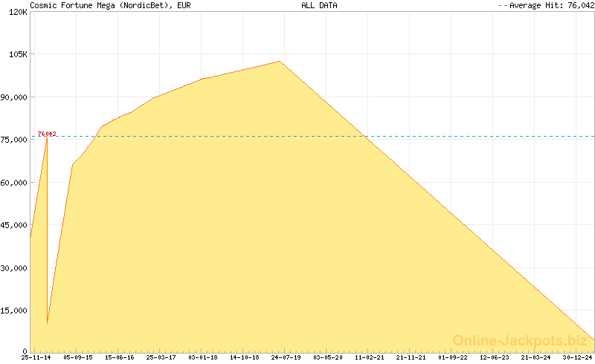Click the 120K label on the y-axis

pyautogui.click(x=15, y=12)
